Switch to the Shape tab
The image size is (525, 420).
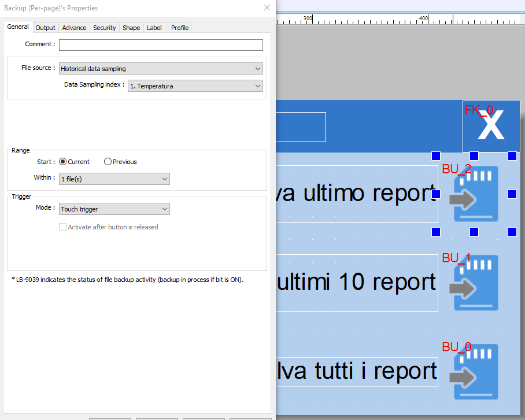(131, 28)
